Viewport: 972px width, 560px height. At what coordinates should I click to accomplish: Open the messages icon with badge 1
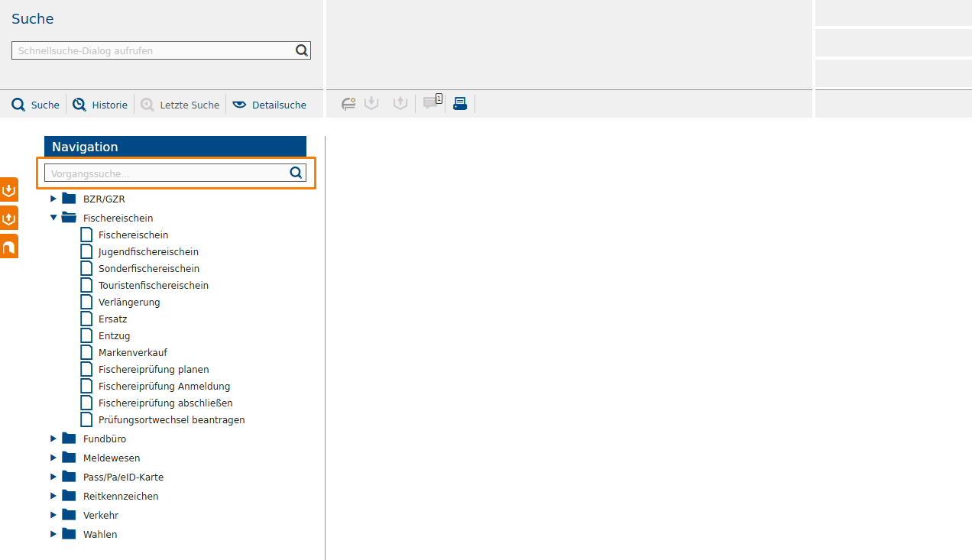(432, 103)
